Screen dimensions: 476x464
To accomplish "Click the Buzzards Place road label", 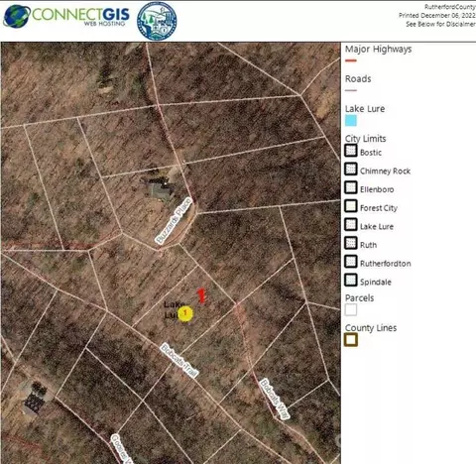I will pos(174,221).
